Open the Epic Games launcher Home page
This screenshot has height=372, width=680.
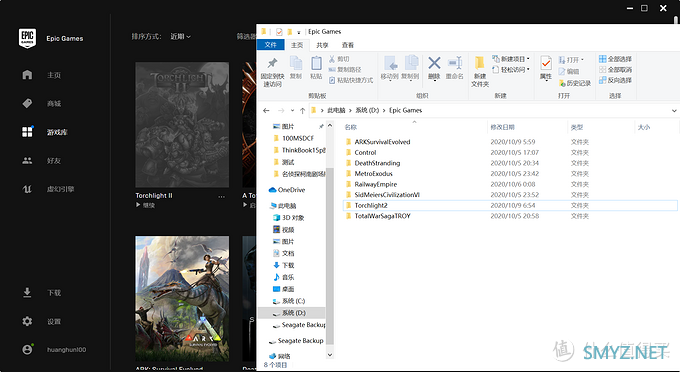pos(41,75)
